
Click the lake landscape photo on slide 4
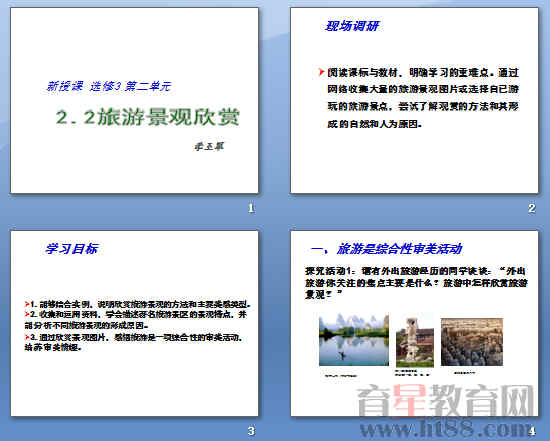[x=354, y=340]
